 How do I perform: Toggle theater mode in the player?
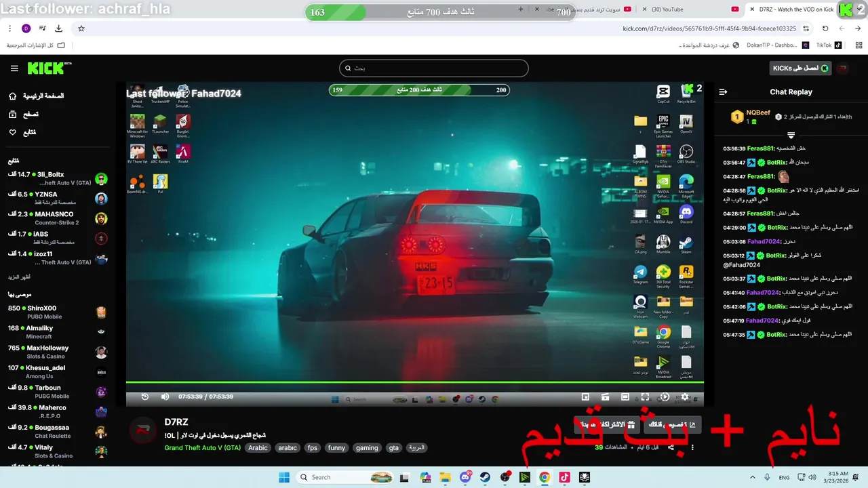pos(625,397)
